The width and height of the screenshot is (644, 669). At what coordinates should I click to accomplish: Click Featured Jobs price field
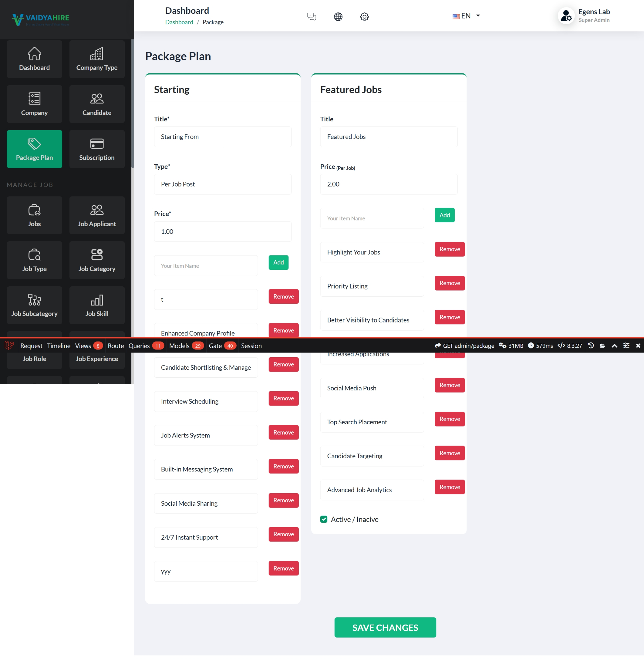(x=389, y=184)
